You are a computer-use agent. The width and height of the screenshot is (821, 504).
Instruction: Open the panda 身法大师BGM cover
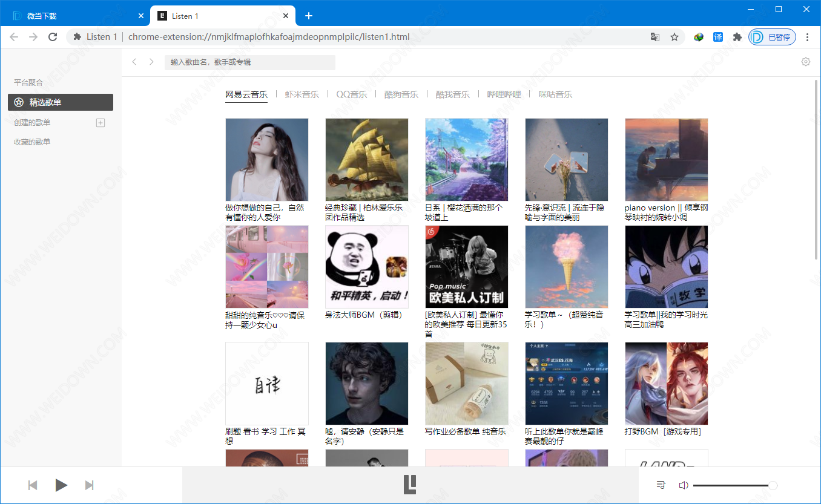[x=367, y=267]
